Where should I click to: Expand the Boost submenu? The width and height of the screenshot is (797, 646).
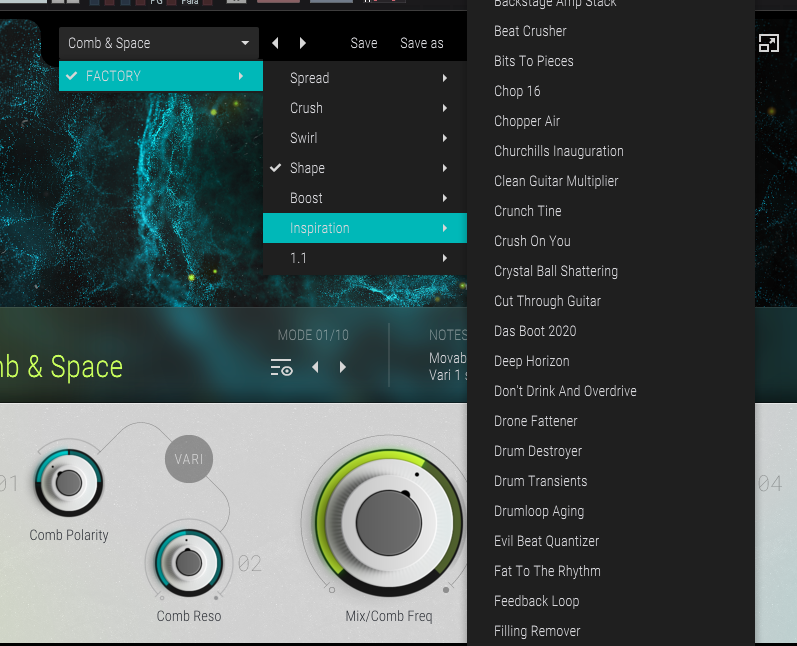click(365, 198)
